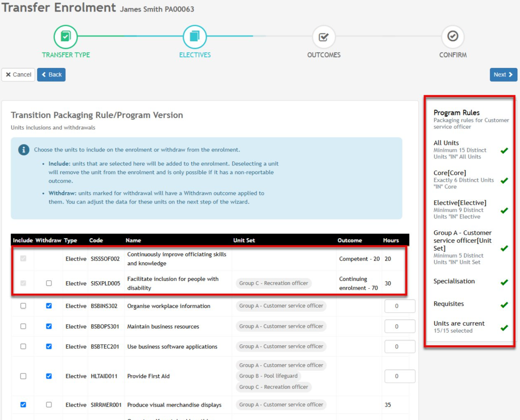The image size is (520, 420).
Task: Tick Withdraw checkbox for SIRRMER001
Action: click(x=49, y=405)
